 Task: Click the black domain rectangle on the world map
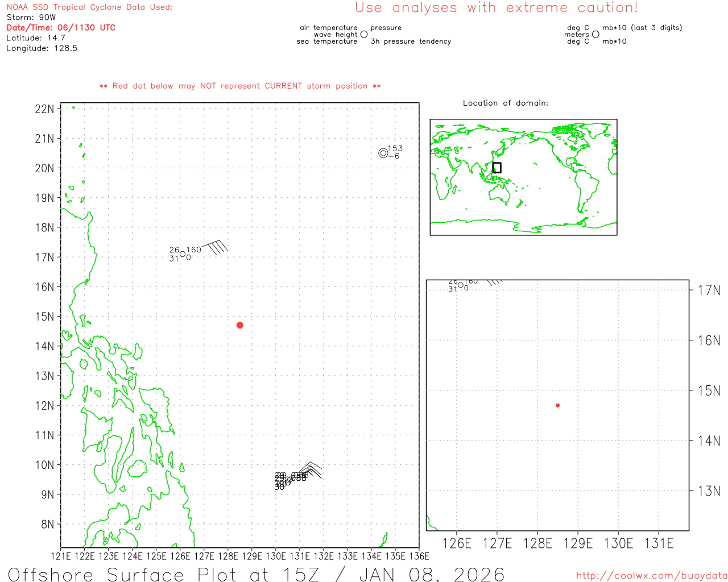click(497, 168)
